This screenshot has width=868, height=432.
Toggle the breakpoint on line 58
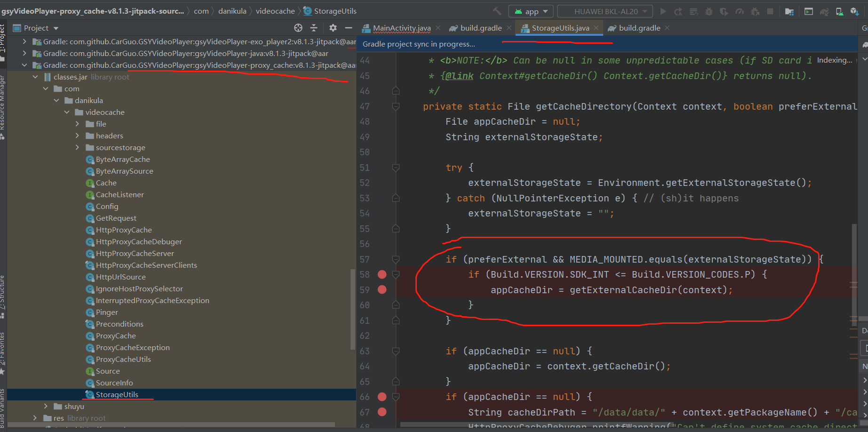click(x=382, y=274)
